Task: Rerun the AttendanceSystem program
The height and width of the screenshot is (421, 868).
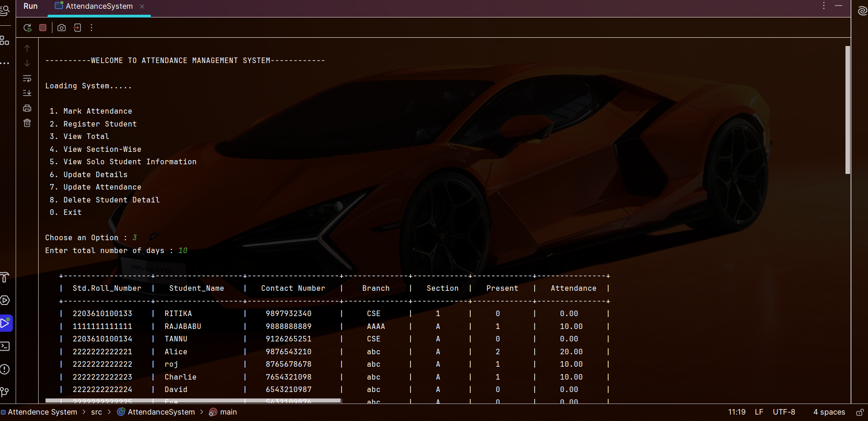Action: tap(27, 28)
